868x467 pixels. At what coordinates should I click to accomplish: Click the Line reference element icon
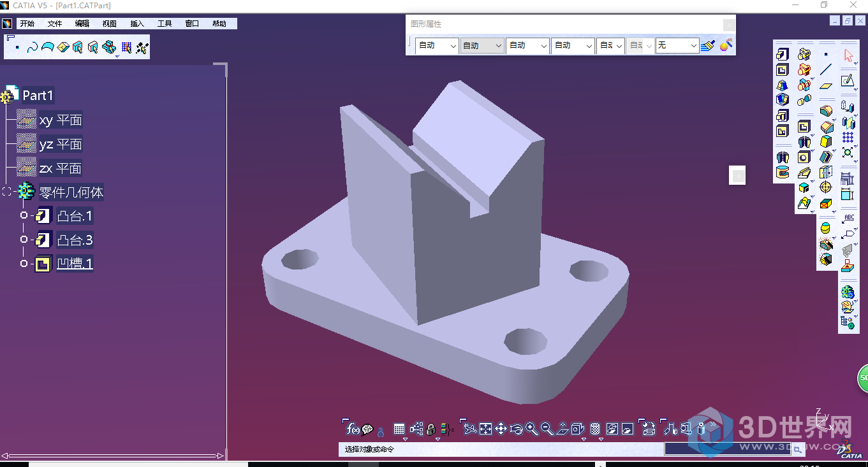tap(826, 69)
